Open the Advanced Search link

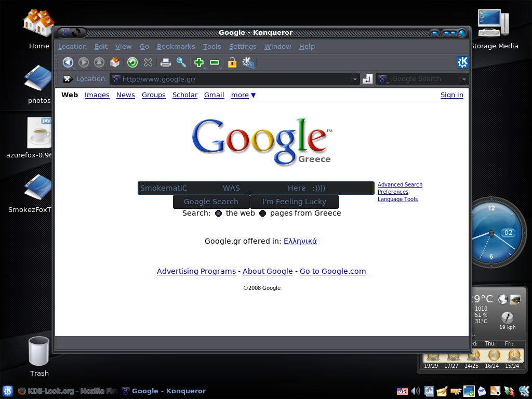coord(400,184)
